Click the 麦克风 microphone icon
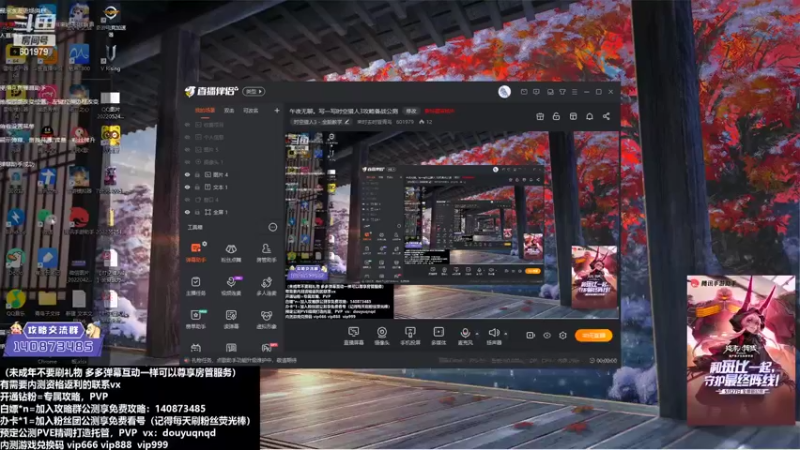The width and height of the screenshot is (800, 450). [465, 333]
